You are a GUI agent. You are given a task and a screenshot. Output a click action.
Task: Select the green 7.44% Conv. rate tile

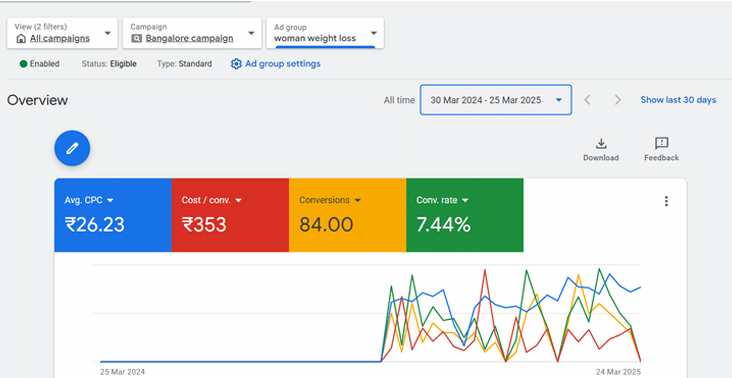465,215
